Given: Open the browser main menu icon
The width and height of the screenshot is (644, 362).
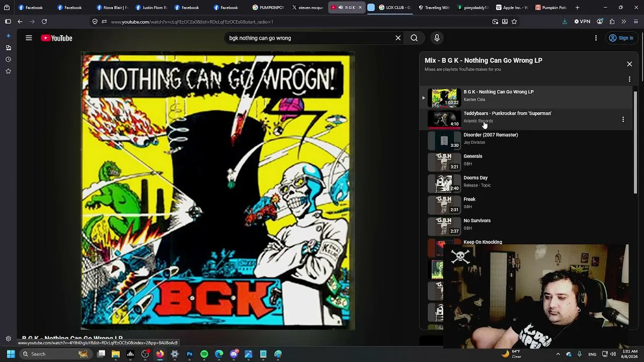Looking at the screenshot, I should coord(636,22).
